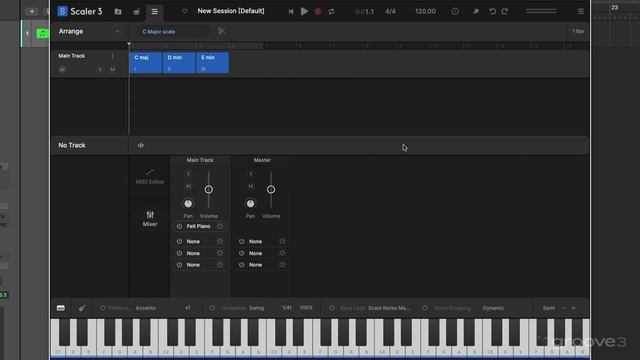Enable the Keys Lock toggle

(x=332, y=308)
